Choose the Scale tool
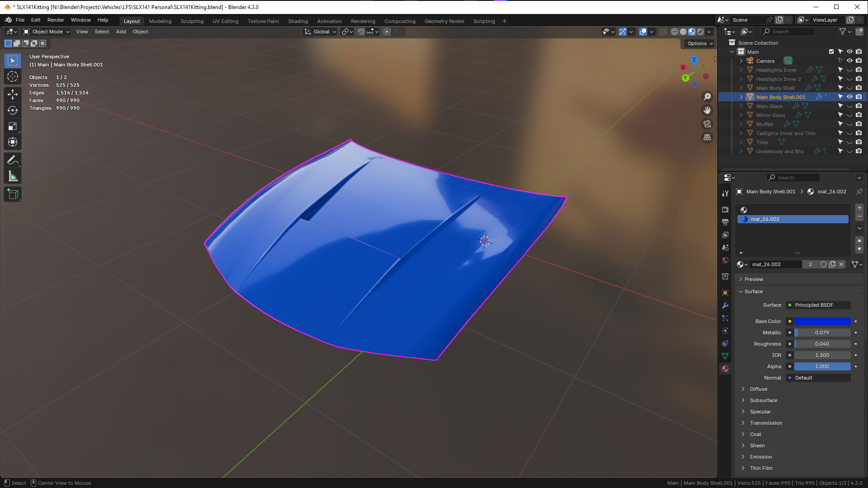This screenshot has height=488, width=868. (13, 127)
